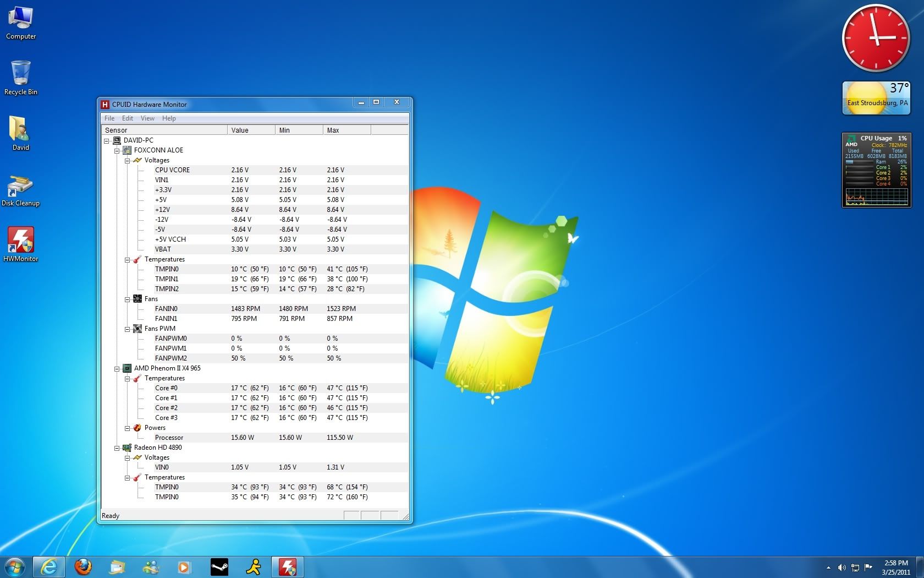Open the Computer desktop icon
Image resolution: width=924 pixels, height=578 pixels.
(x=21, y=23)
